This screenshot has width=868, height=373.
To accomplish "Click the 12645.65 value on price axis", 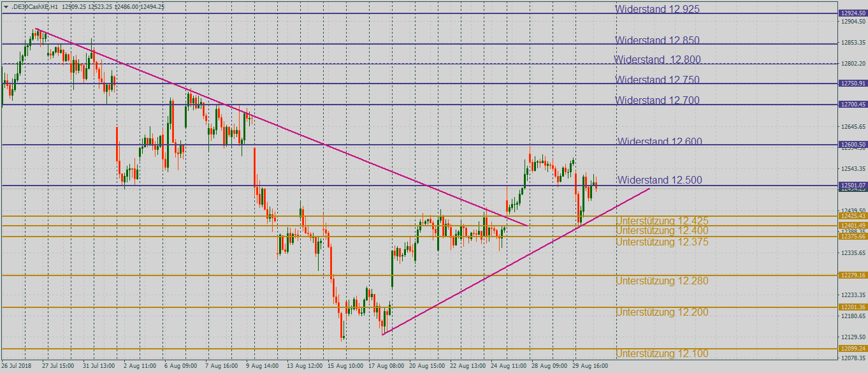I will point(853,127).
